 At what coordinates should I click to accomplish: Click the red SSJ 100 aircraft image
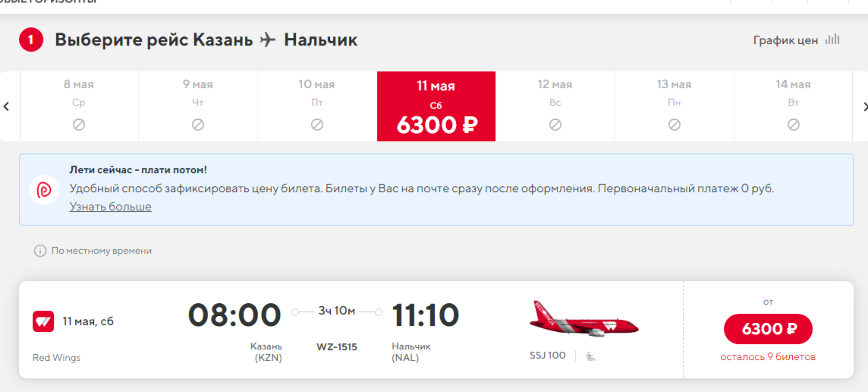[584, 319]
